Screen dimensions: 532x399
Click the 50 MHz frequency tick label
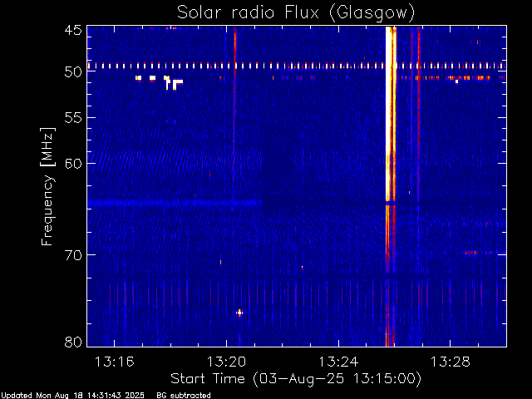(x=73, y=72)
